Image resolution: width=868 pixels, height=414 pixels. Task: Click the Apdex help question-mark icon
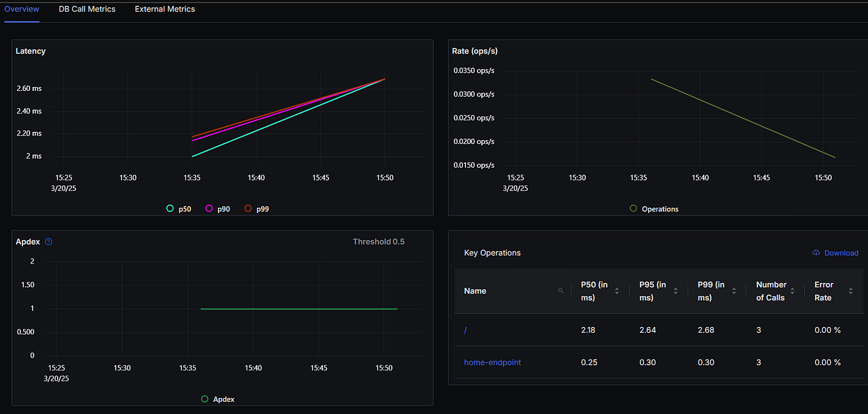[49, 242]
